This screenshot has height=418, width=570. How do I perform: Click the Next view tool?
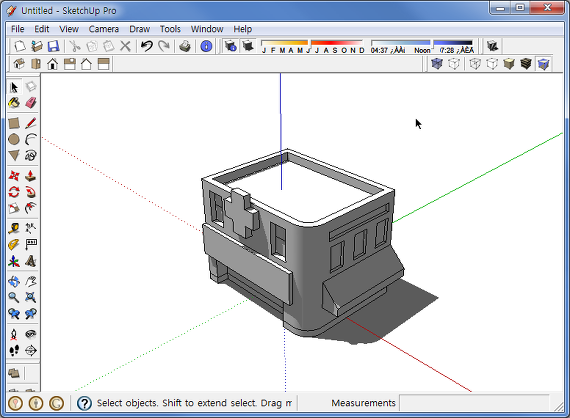click(31, 314)
